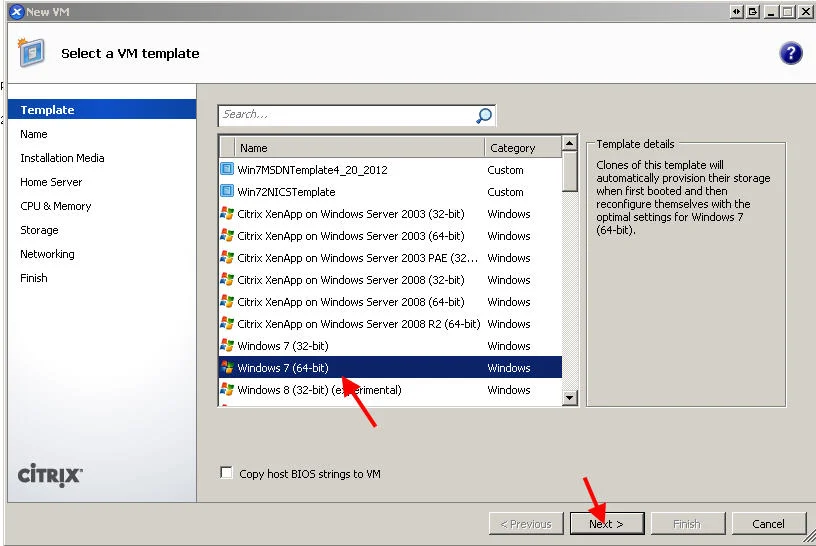
Task: Click the Win7MSDNTemplate4_20_2012 template icon
Action: point(227,169)
